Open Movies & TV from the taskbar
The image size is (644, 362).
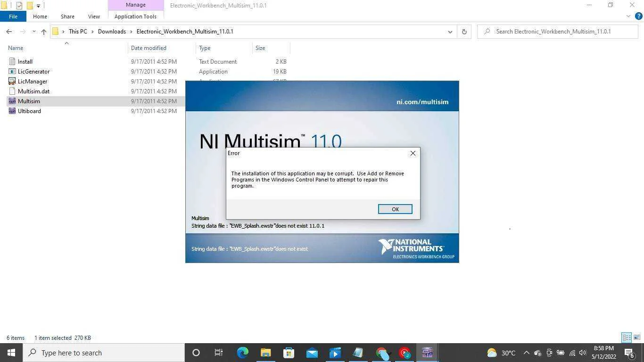point(335,353)
